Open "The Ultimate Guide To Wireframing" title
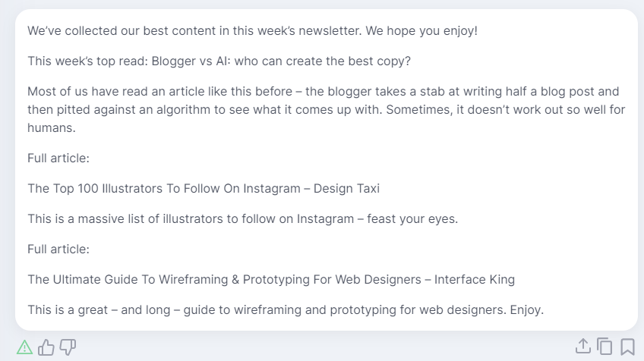 tap(224, 279)
